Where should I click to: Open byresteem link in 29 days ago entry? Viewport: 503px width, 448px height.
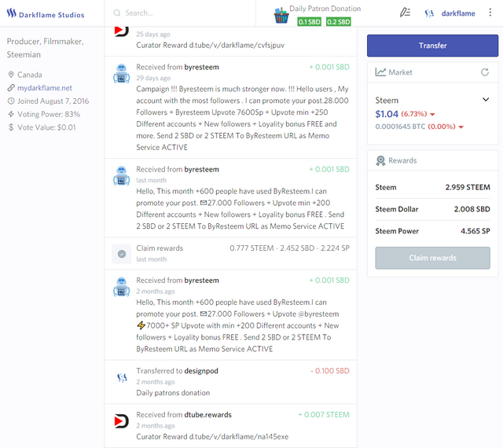point(201,67)
